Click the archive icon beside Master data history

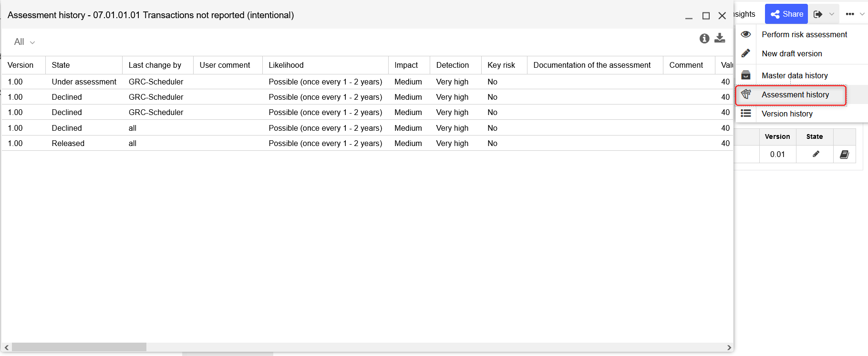coord(746,75)
